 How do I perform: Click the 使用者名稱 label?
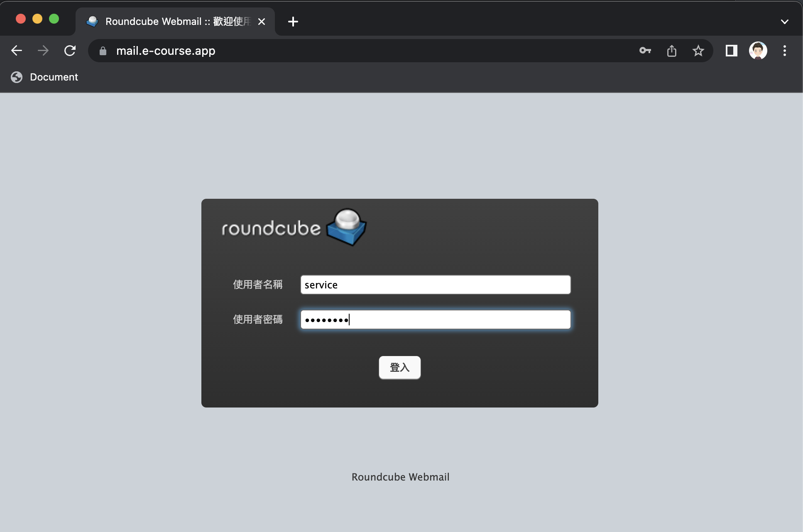coord(258,285)
